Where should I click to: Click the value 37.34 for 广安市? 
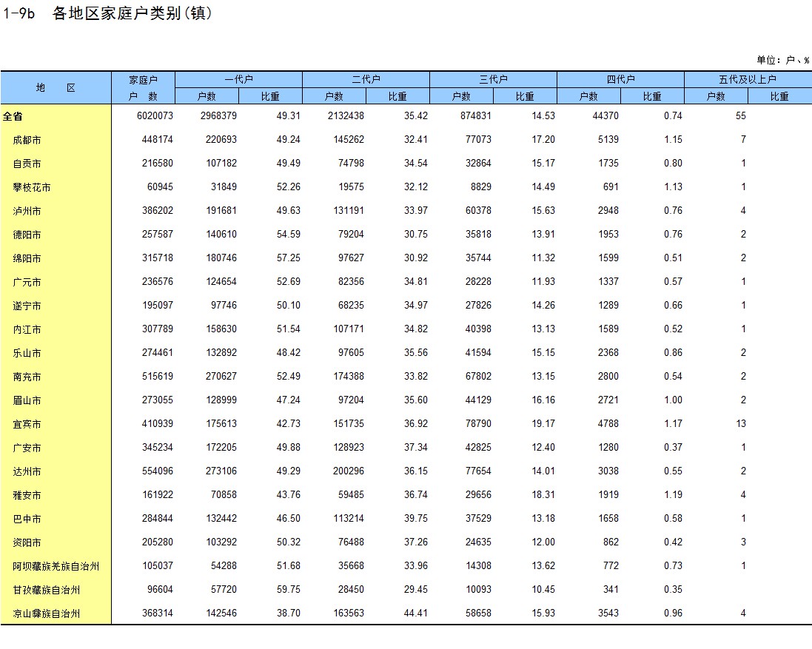click(416, 448)
